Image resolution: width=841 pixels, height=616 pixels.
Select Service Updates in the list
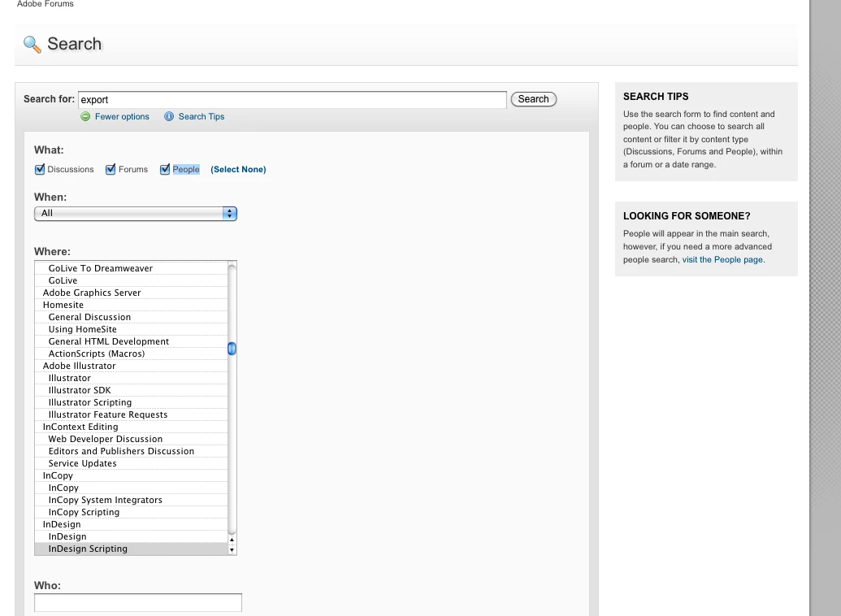pyautogui.click(x=132, y=463)
